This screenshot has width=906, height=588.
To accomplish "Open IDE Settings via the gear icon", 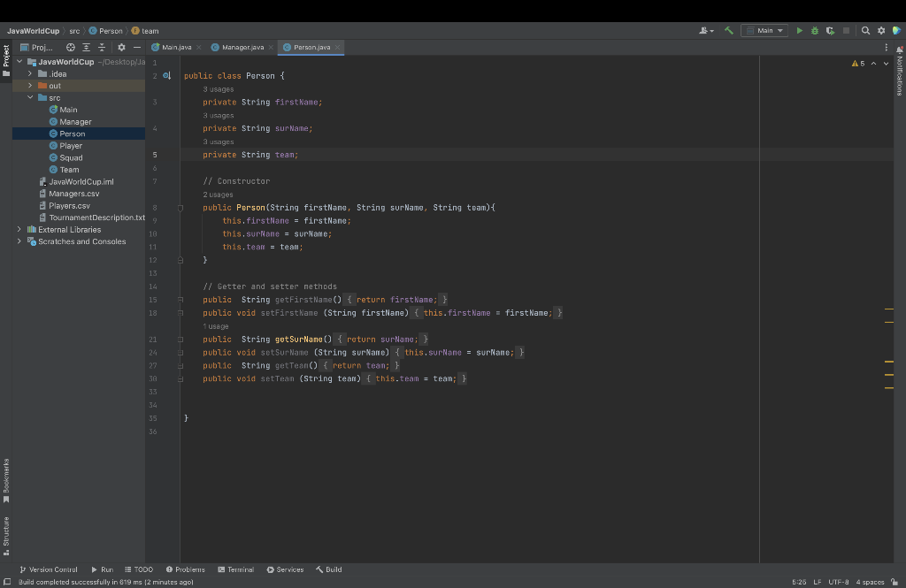I will [880, 30].
